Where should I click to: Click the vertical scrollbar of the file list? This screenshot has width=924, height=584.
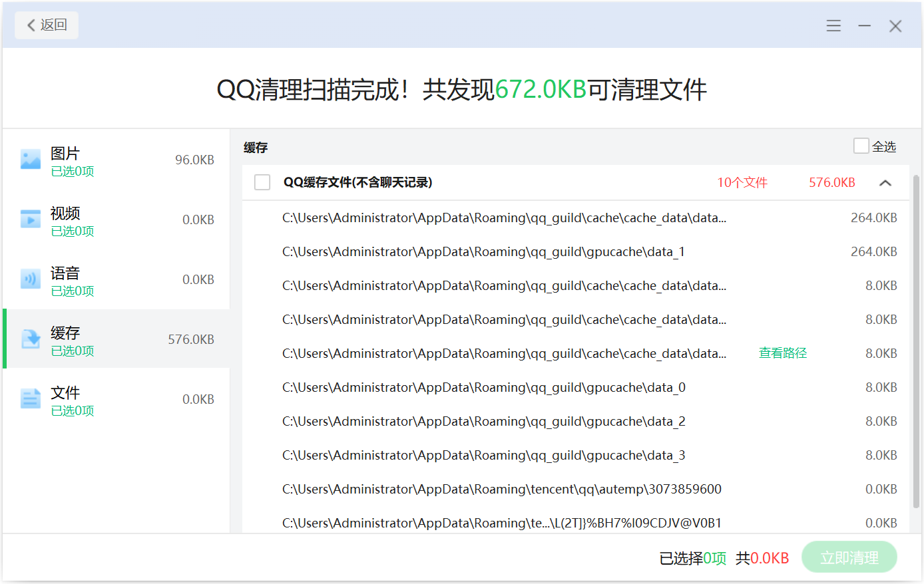[x=916, y=342]
